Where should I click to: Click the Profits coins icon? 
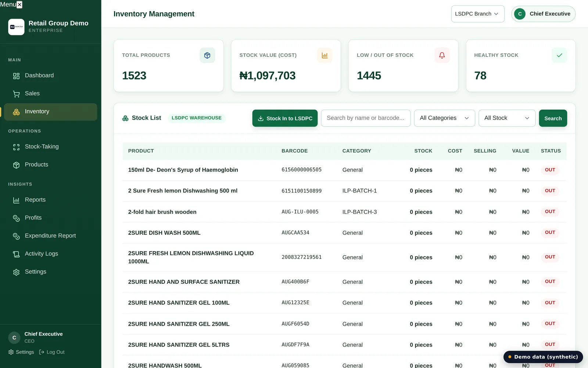click(x=16, y=218)
